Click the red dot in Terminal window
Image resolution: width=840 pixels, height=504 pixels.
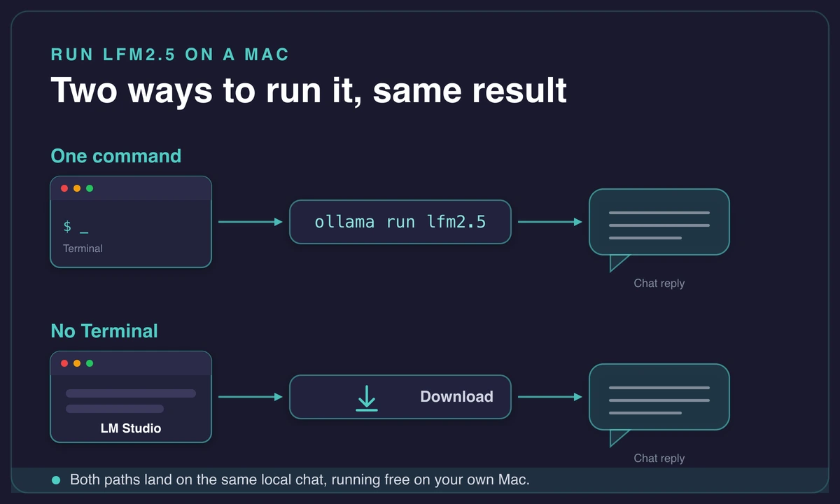[x=64, y=188]
